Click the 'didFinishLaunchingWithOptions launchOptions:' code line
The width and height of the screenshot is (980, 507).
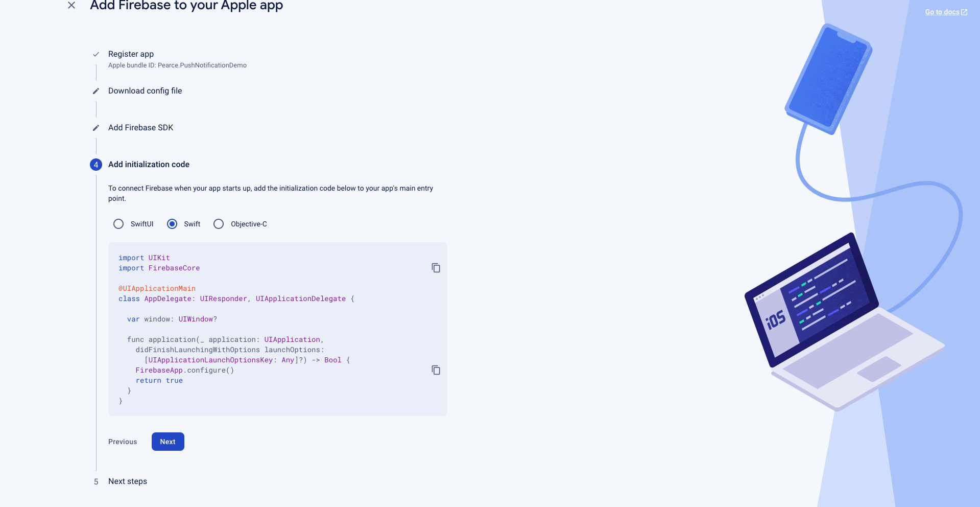pos(230,350)
